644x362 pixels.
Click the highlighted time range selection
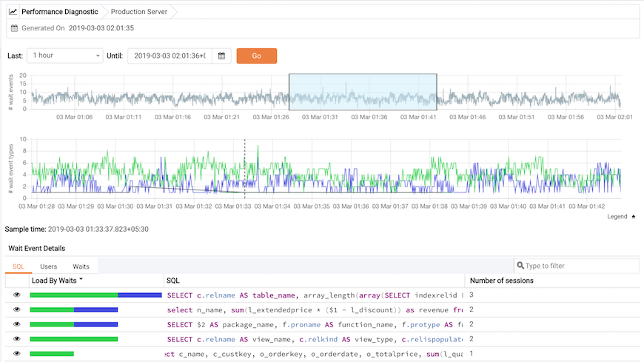(x=363, y=92)
